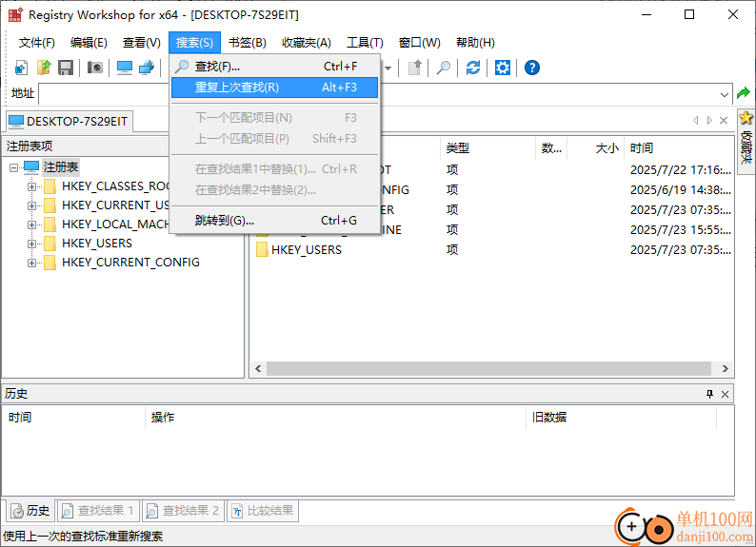Image resolution: width=756 pixels, height=547 pixels.
Task: Click the magnifier find toolbar icon
Action: tap(444, 68)
